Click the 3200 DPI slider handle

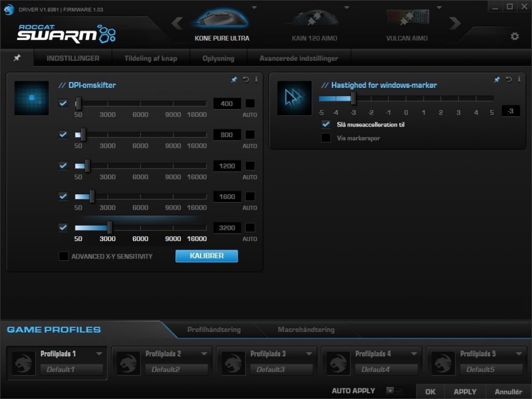click(110, 227)
